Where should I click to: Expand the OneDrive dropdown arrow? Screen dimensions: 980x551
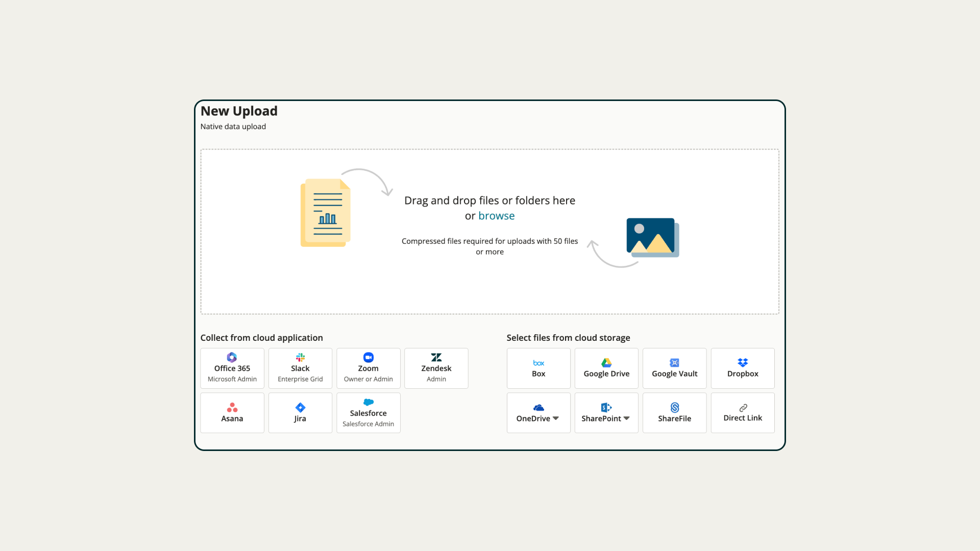pyautogui.click(x=556, y=418)
